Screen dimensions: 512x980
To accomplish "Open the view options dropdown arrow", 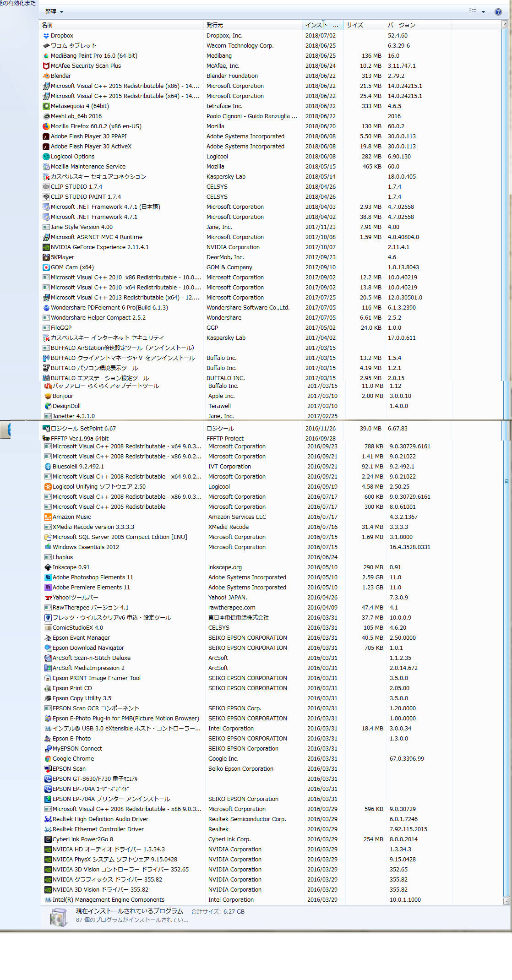I will point(483,12).
